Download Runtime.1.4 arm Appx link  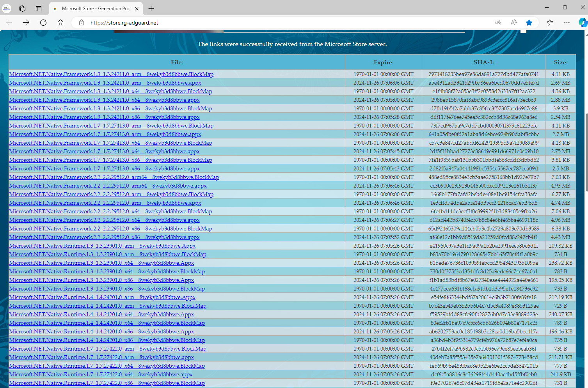point(102,297)
